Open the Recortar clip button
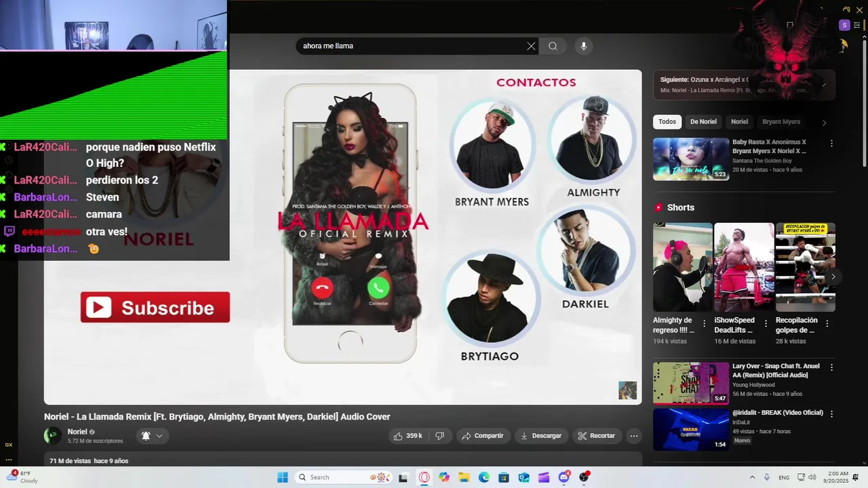868x488 pixels. (x=596, y=436)
